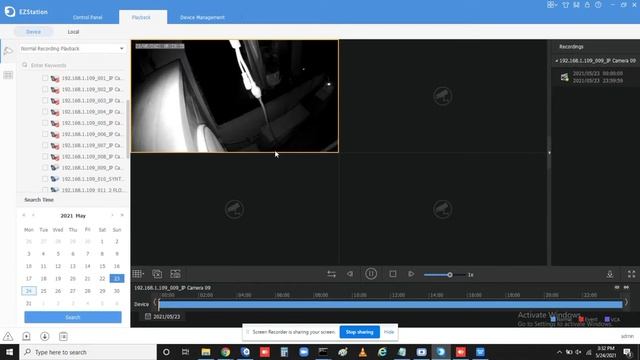This screenshot has width=640, height=360.
Task: Select the Local sub-tab
Action: (x=73, y=32)
